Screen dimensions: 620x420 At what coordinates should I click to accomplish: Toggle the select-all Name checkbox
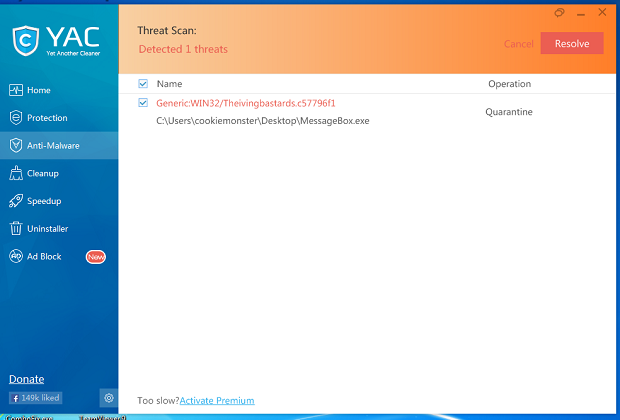click(x=143, y=83)
